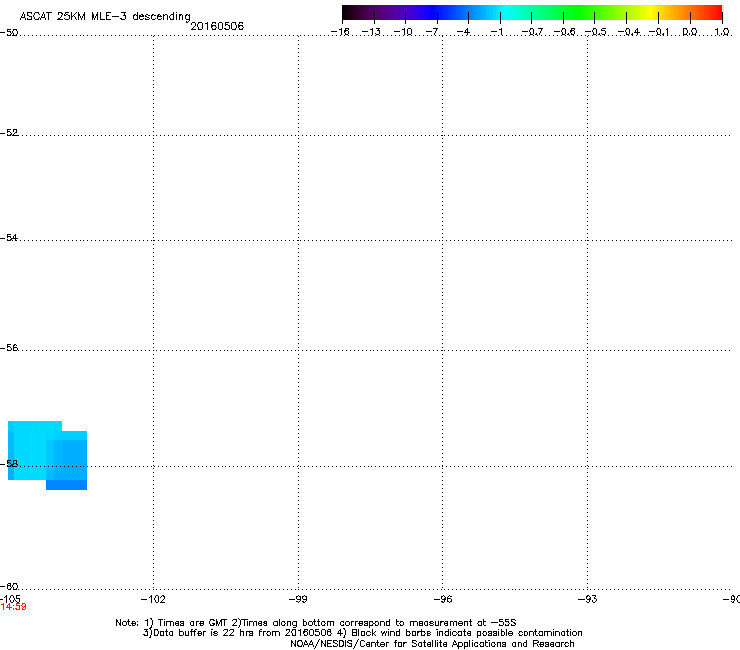Click the -7 color scale label
The width and height of the screenshot is (740, 650).
point(432,32)
